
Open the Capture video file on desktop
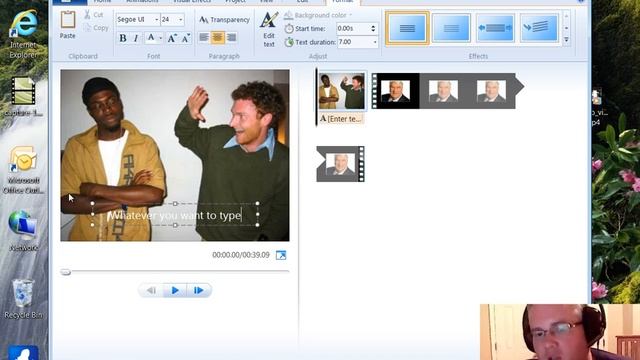click(23, 97)
